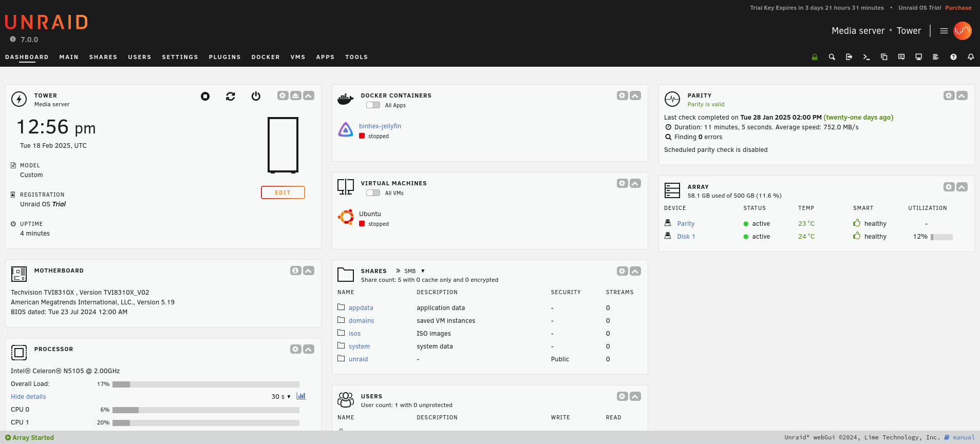Collapse the Docker Containers panel
The width and height of the screenshot is (980, 444).
pyautogui.click(x=635, y=95)
